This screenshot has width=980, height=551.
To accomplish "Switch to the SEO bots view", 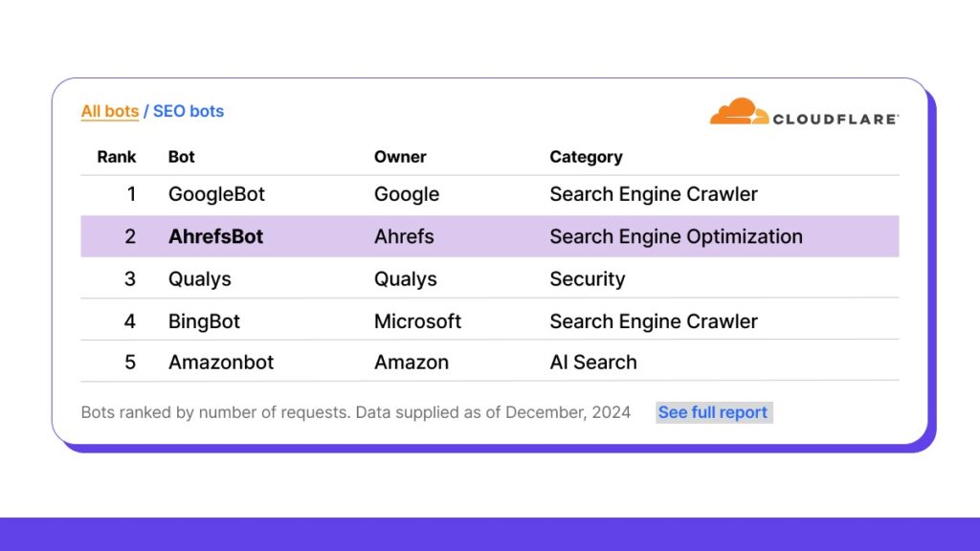I will [189, 111].
